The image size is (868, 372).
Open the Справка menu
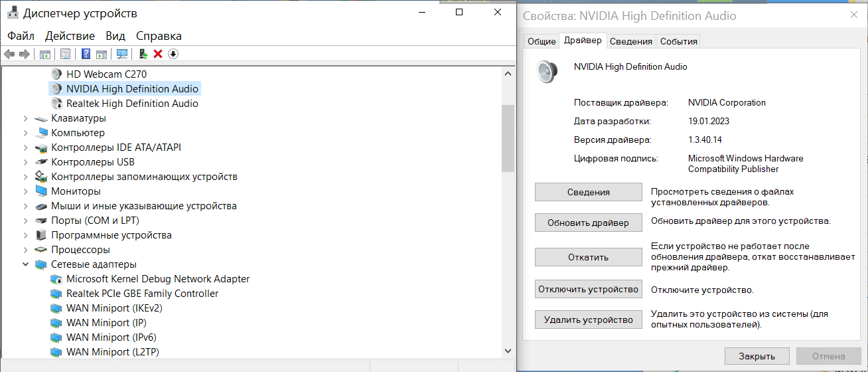click(x=159, y=36)
